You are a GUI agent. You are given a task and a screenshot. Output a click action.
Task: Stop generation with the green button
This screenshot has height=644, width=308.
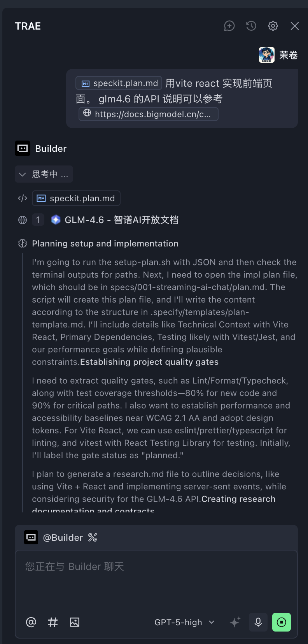point(282,622)
